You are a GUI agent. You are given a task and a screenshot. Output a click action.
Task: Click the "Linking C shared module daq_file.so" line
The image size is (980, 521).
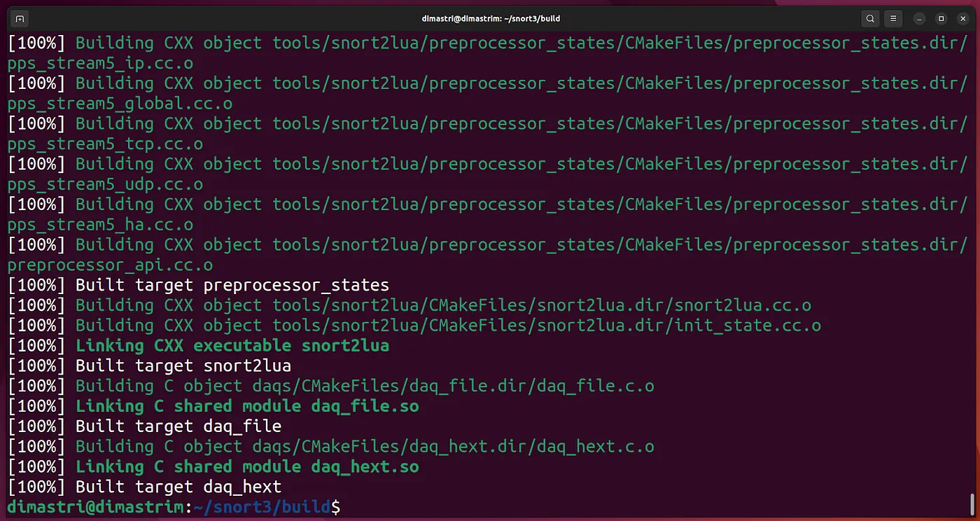pos(247,406)
